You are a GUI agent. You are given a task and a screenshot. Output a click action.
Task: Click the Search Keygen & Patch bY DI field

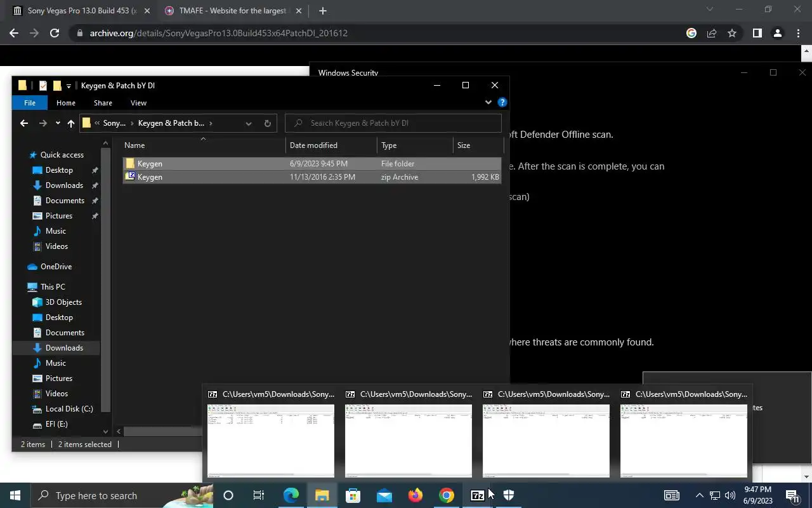pos(393,123)
